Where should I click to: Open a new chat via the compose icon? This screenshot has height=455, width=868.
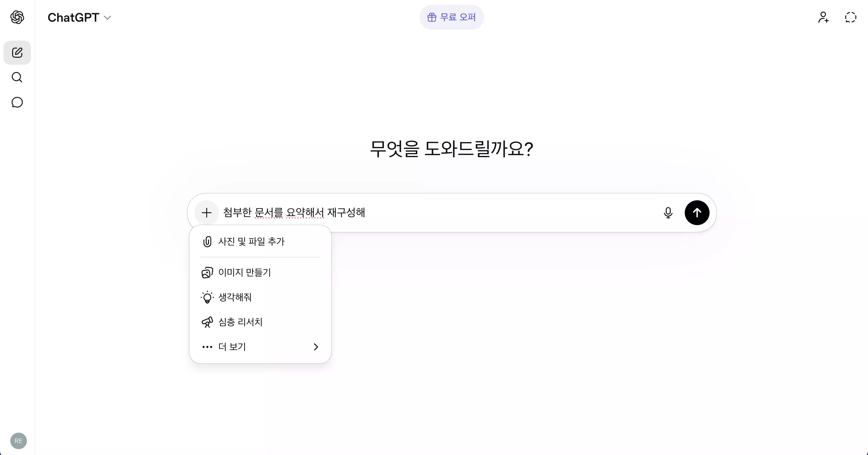[17, 52]
